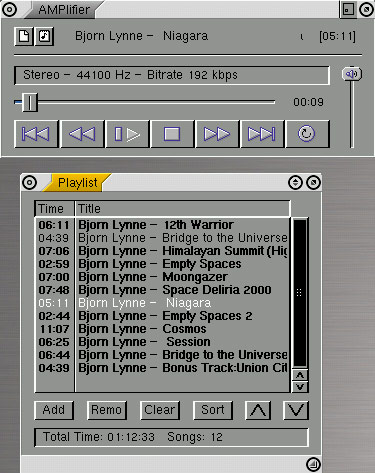The image size is (375, 473).
Task: Click the Stereo 44100 Hz bitrate info field
Action: click(172, 75)
